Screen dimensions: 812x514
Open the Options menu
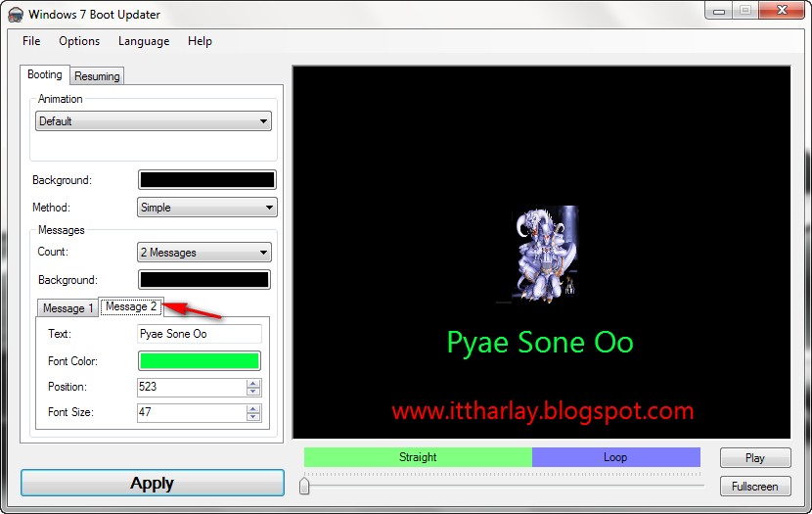(x=79, y=41)
